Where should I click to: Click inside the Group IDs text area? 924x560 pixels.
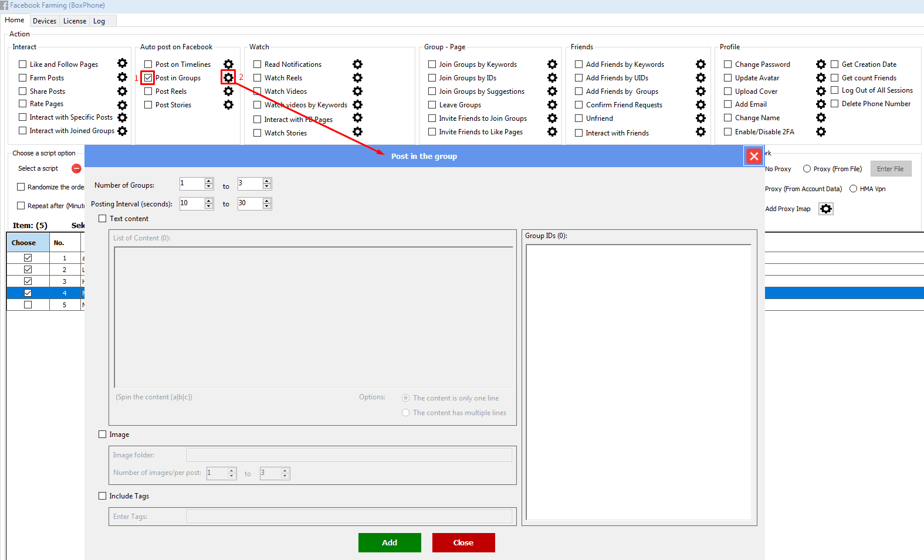click(639, 382)
